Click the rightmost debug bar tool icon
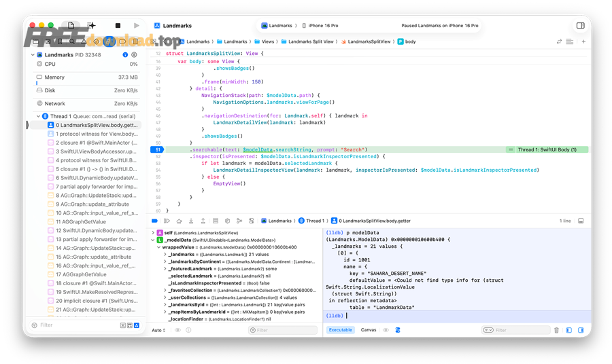The width and height of the screenshot is (612, 364). coord(252,221)
